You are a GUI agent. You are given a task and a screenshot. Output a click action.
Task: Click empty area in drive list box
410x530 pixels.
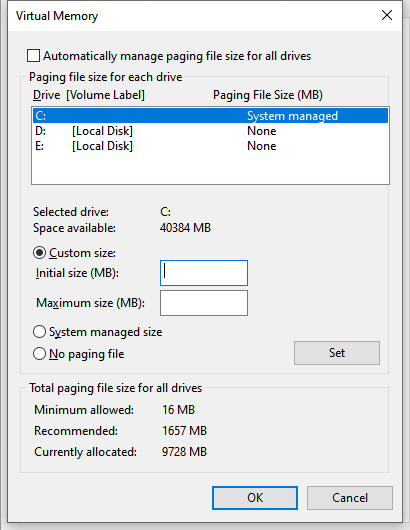click(x=210, y=168)
